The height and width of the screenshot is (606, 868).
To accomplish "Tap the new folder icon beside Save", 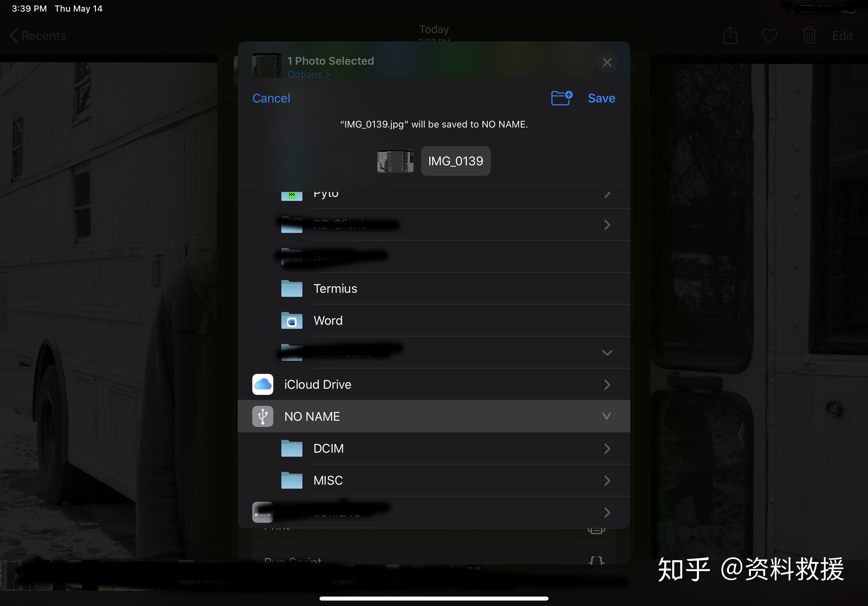I will tap(562, 98).
